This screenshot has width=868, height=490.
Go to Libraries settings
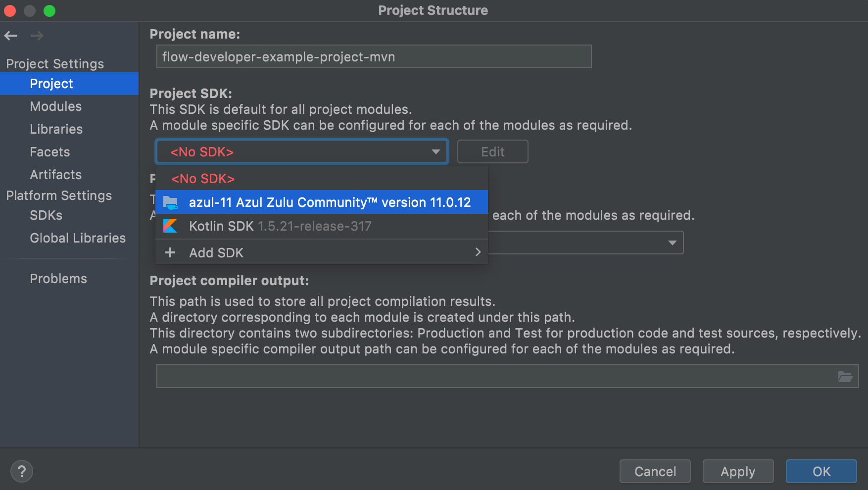click(x=56, y=129)
